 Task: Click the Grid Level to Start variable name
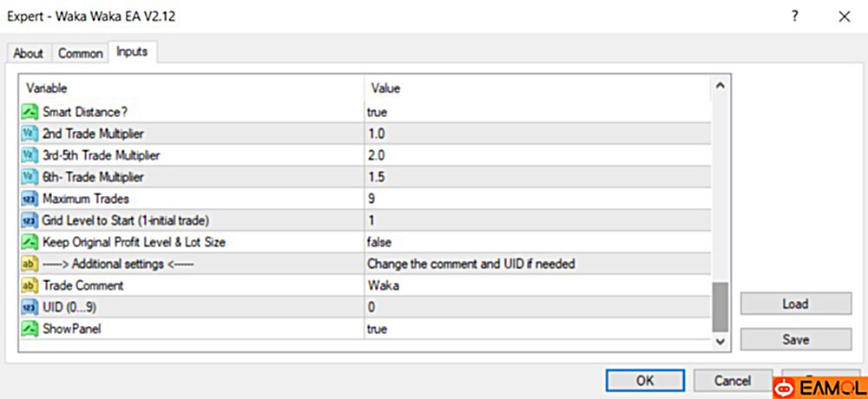pos(125,220)
